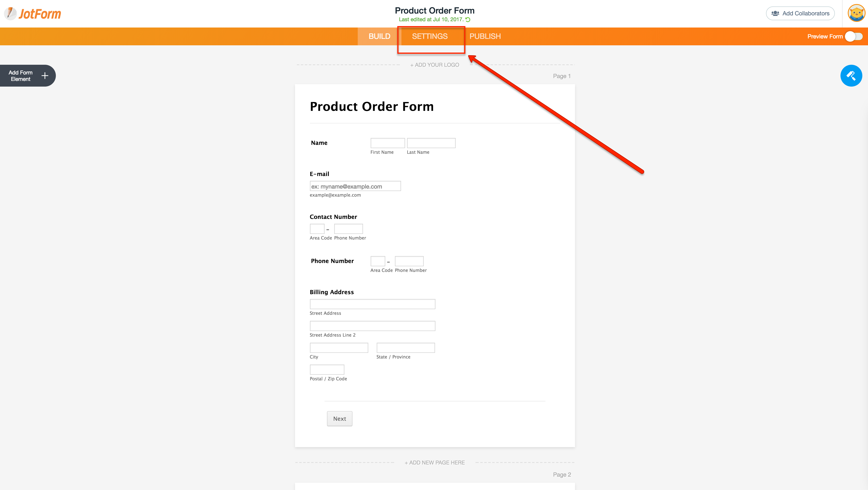This screenshot has width=868, height=490.
Task: Click the State / Province field
Action: [406, 347]
